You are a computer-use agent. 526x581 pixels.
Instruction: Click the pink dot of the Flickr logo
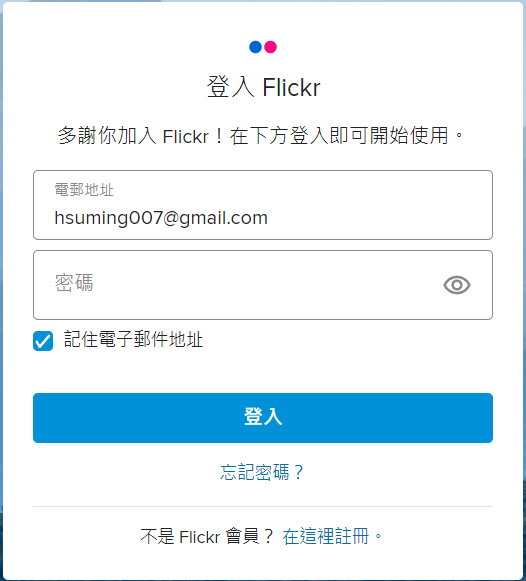click(x=270, y=47)
